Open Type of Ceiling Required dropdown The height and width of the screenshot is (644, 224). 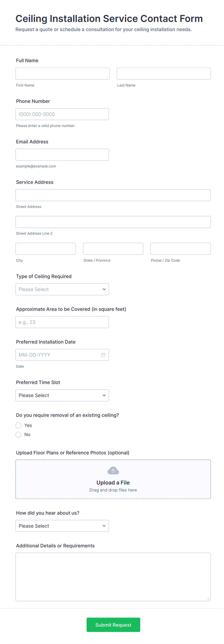pos(62,289)
